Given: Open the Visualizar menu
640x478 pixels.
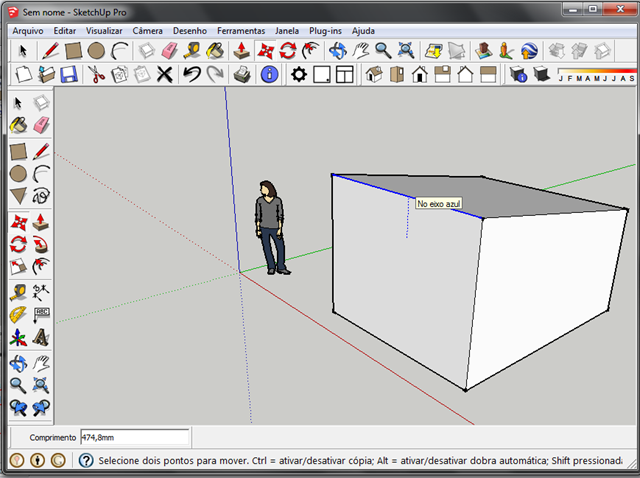Looking at the screenshot, I should (x=104, y=31).
